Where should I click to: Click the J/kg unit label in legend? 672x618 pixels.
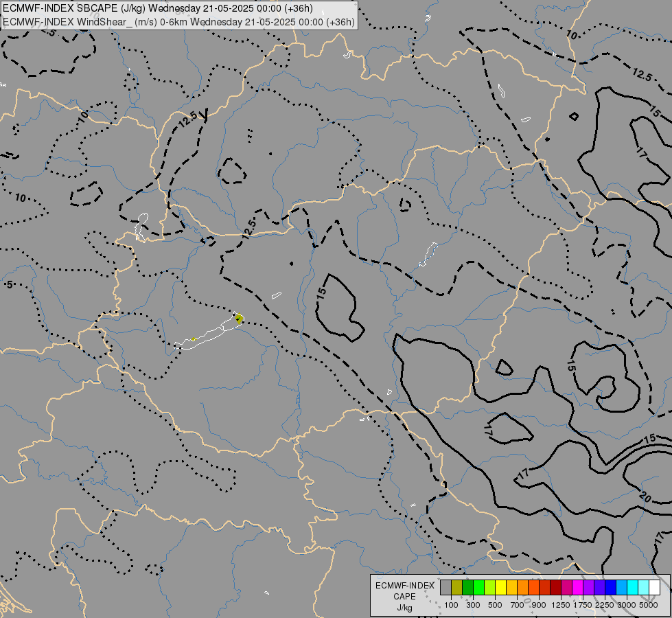tap(404, 608)
